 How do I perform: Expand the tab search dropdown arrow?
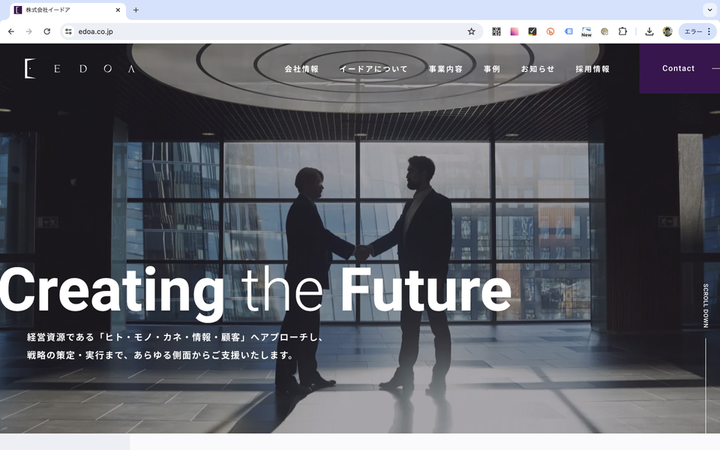point(710,10)
